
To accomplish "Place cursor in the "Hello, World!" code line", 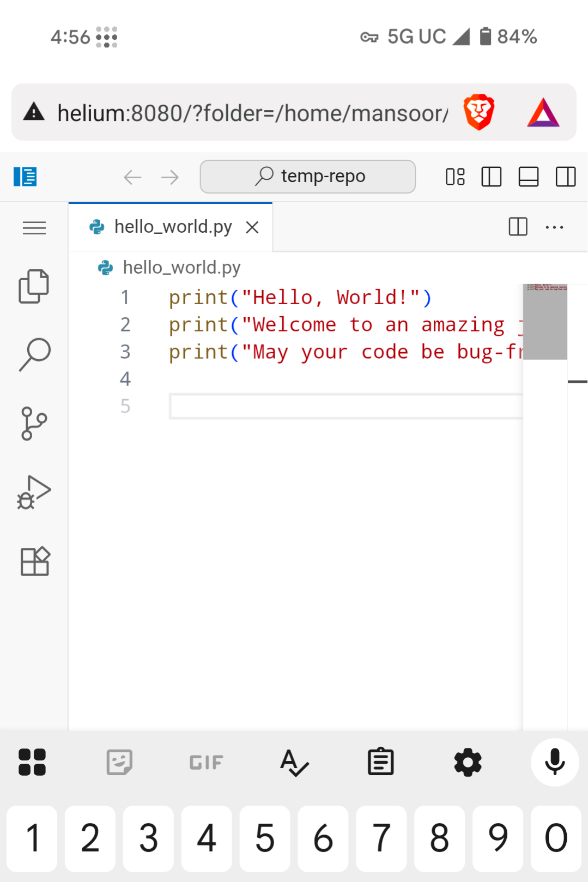I will [300, 298].
